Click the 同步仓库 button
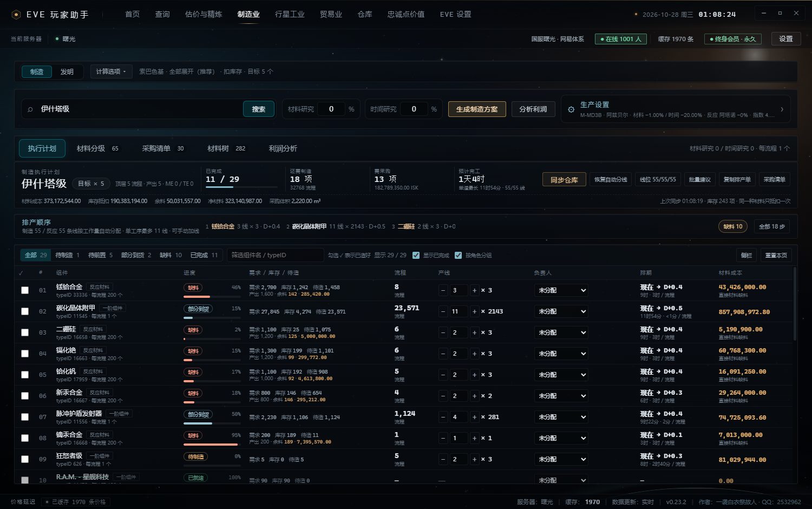The image size is (812, 509). click(x=564, y=180)
